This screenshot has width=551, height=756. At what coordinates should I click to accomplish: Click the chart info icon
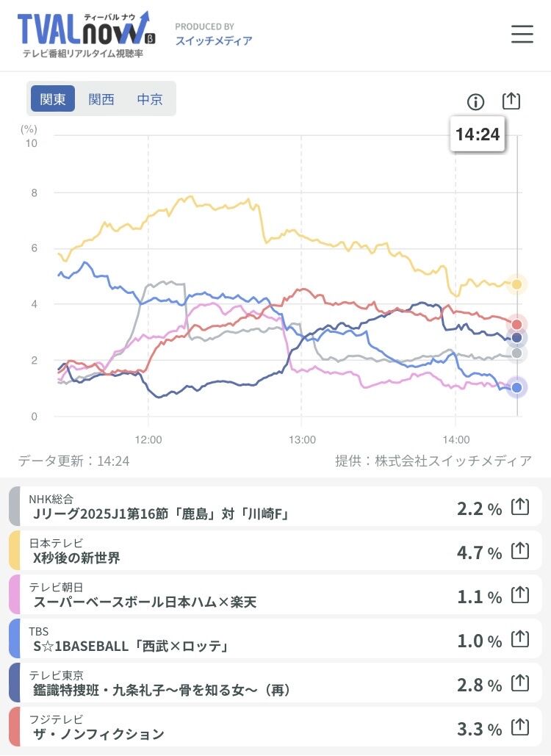coord(476,102)
